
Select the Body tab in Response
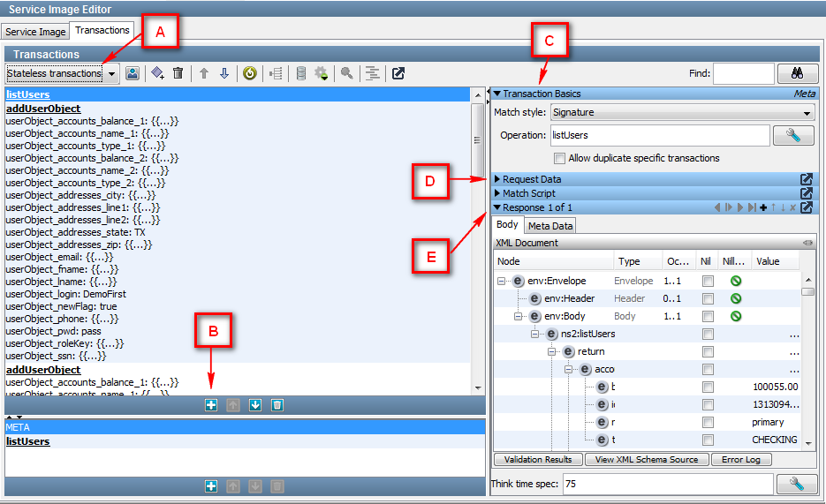tap(507, 225)
